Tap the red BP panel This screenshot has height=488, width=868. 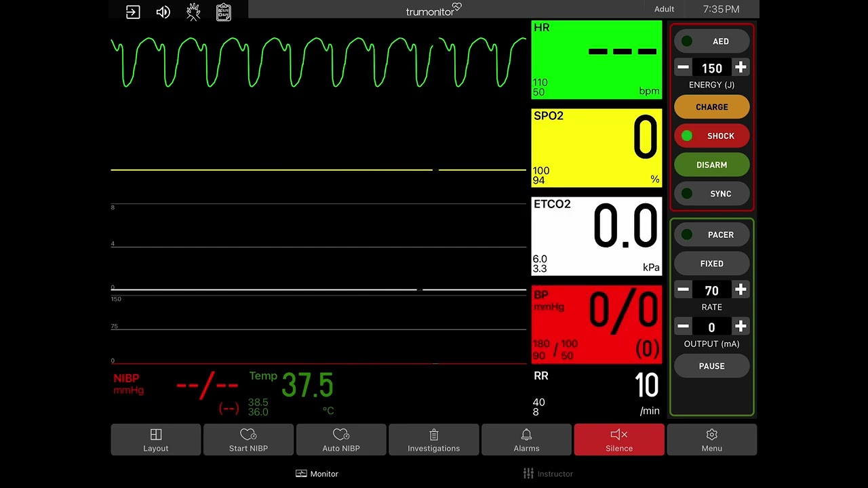(x=597, y=325)
